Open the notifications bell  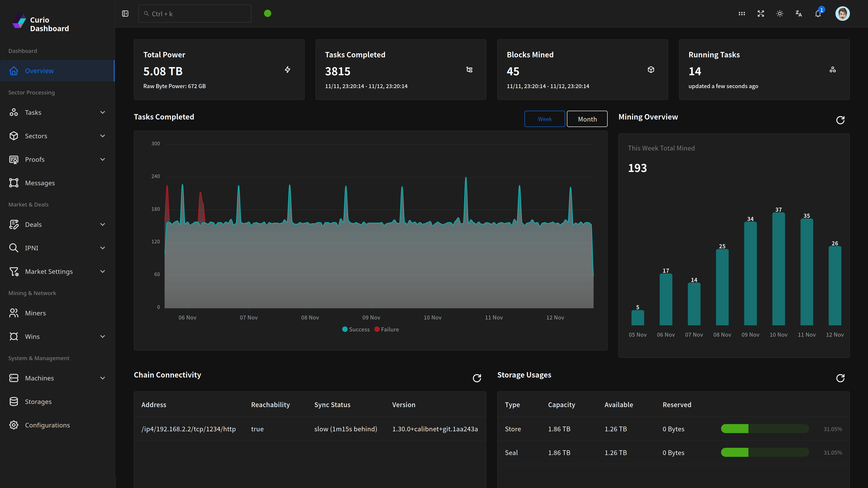point(818,14)
